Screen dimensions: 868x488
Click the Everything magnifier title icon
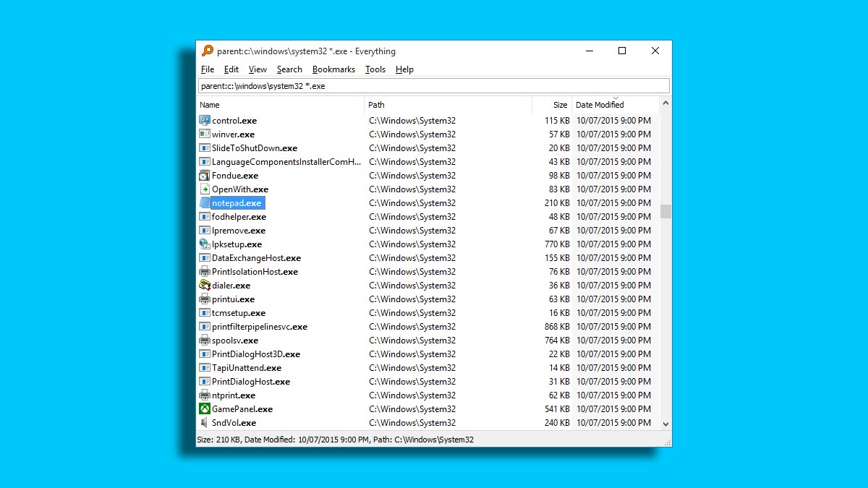pos(208,51)
